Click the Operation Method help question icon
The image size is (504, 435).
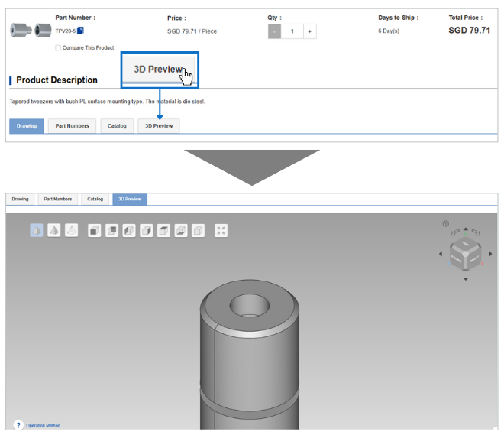(18, 425)
